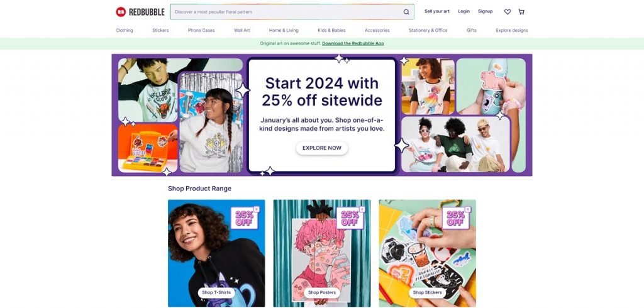The height and width of the screenshot is (308, 644).
Task: Click Download the Redbubble App link
Action: [353, 43]
